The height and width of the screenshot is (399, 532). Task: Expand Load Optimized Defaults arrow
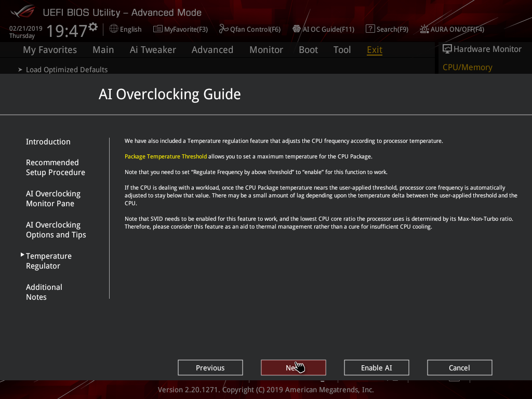pos(20,70)
